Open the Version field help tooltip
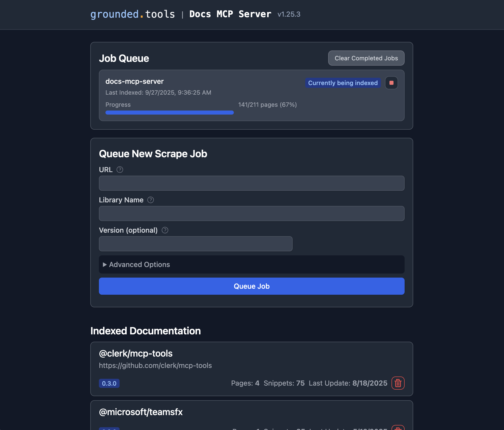Image resolution: width=504 pixels, height=430 pixels. (x=165, y=230)
